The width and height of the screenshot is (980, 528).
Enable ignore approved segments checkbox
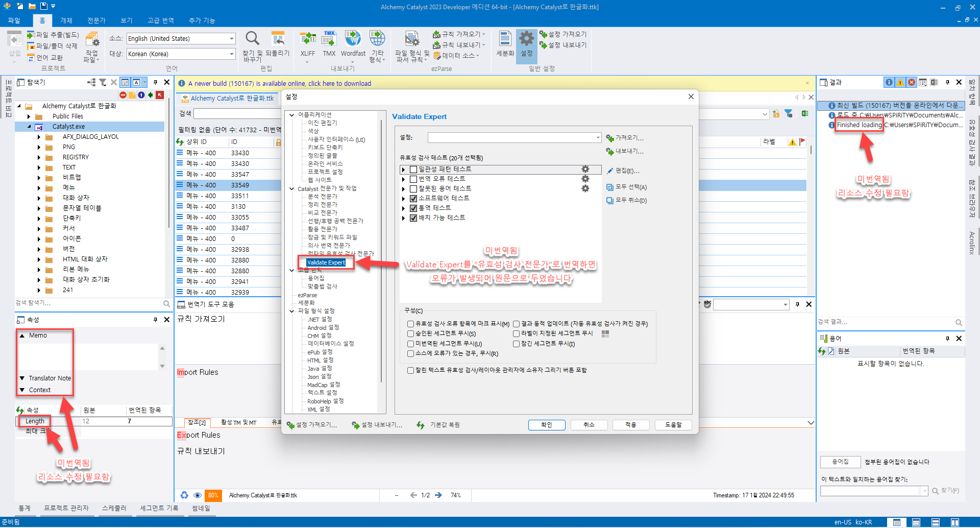coord(410,333)
